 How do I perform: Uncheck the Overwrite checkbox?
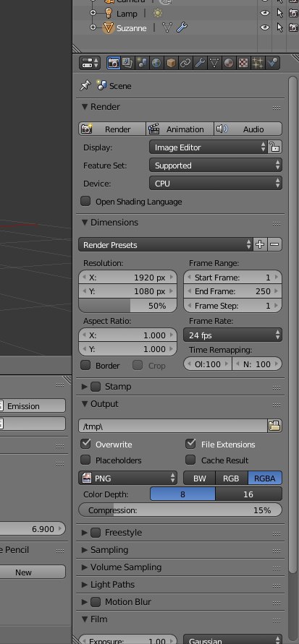(85, 444)
